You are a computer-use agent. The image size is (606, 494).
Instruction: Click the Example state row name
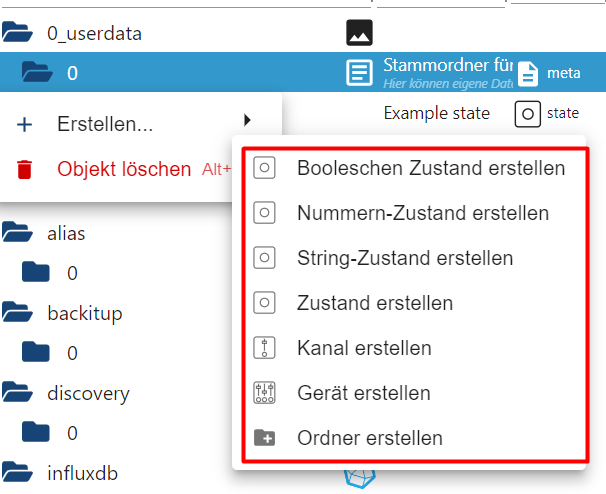click(437, 113)
